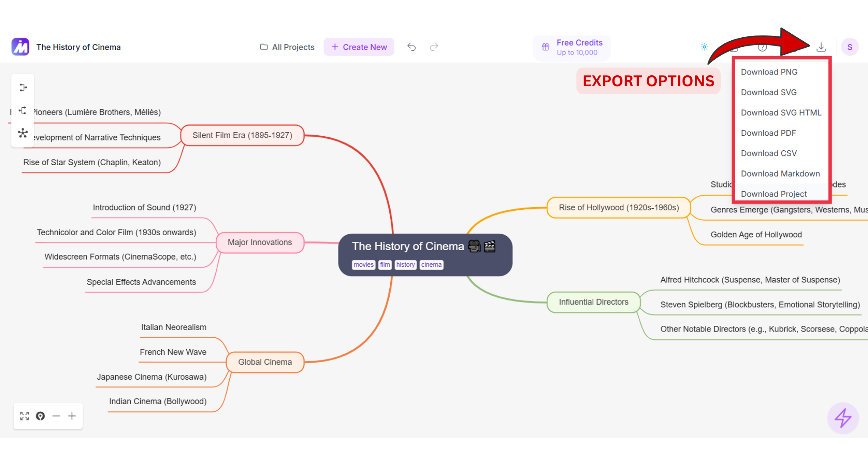The height and width of the screenshot is (473, 868).
Task: Select Download Markdown option
Action: [x=780, y=174]
